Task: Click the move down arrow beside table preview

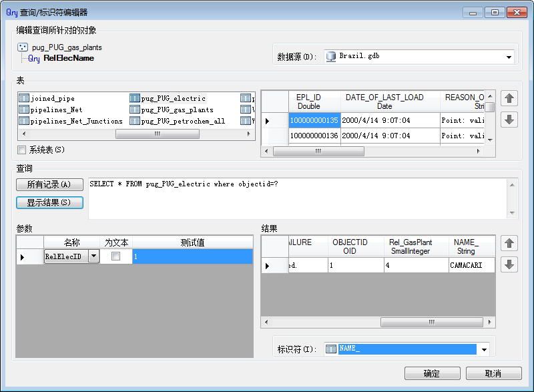Action: [x=509, y=120]
